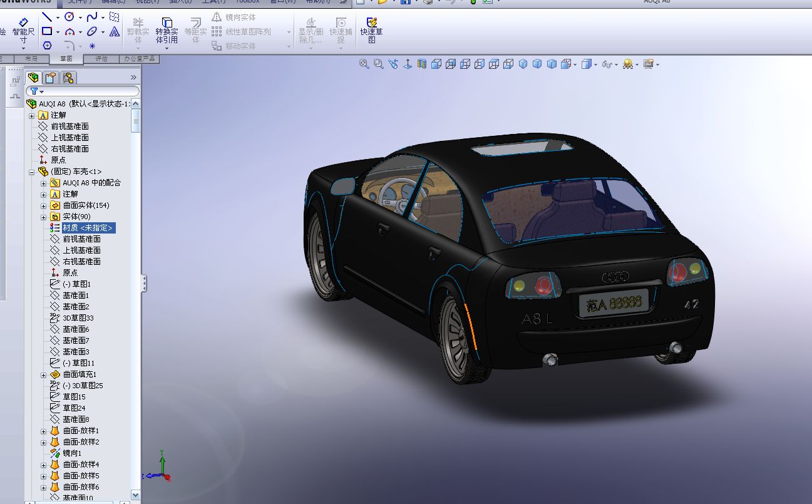Select 草图24 in the tree

74,408
